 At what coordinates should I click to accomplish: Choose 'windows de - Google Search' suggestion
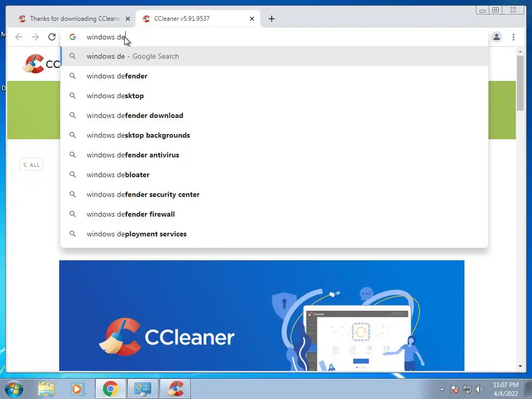pos(274,56)
